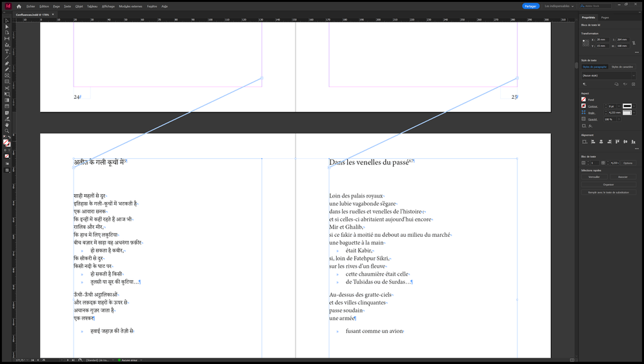Image resolution: width=644 pixels, height=364 pixels.
Task: Select the Rectangle Frame tool
Action: point(7,76)
